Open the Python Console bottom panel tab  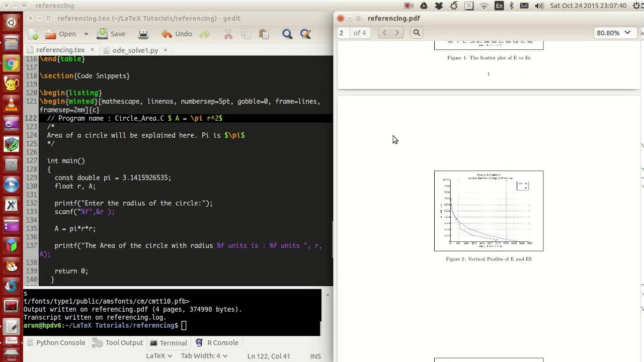click(56, 342)
